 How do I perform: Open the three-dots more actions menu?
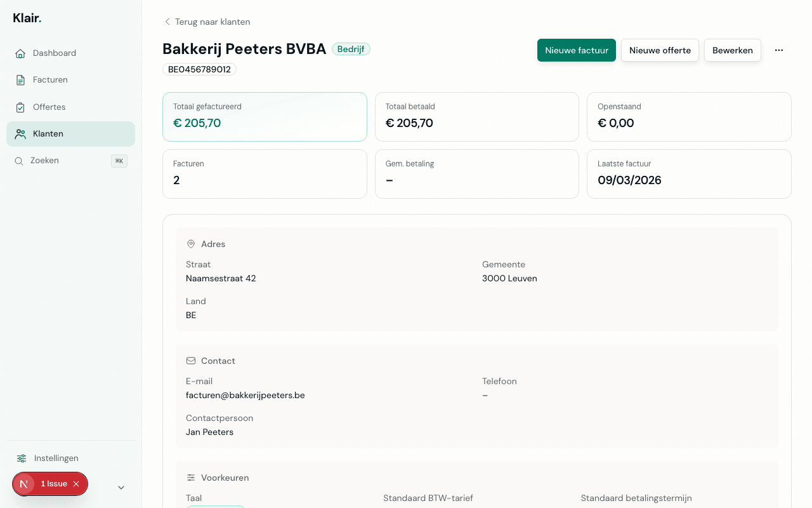tap(779, 50)
